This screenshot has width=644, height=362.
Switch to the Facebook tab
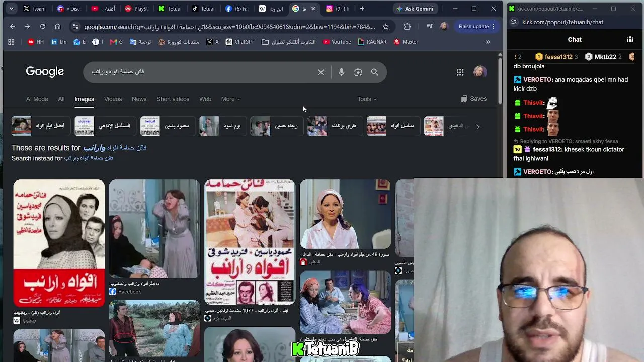(237, 9)
